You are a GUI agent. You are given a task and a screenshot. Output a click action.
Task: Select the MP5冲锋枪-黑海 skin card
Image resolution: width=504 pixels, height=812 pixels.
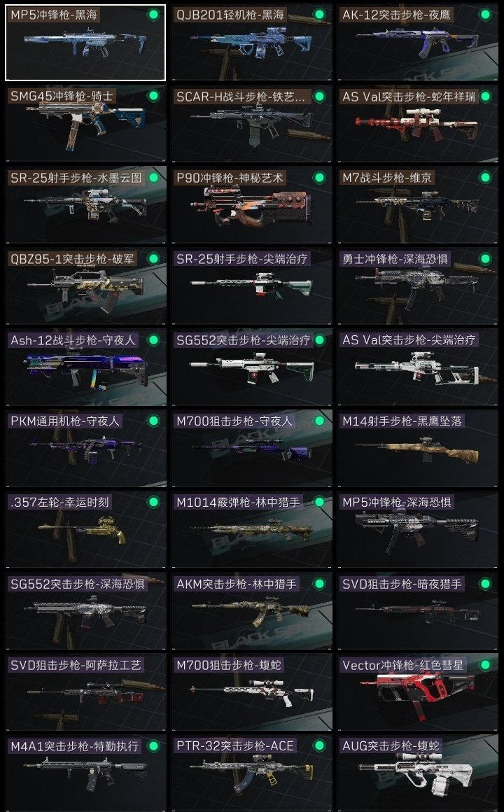tap(85, 43)
